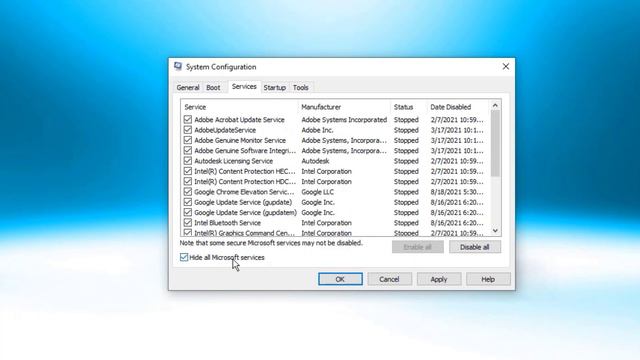Click the services list vertical scrollbar thumb
Image resolution: width=640 pixels, height=360 pixels.
coord(495,143)
